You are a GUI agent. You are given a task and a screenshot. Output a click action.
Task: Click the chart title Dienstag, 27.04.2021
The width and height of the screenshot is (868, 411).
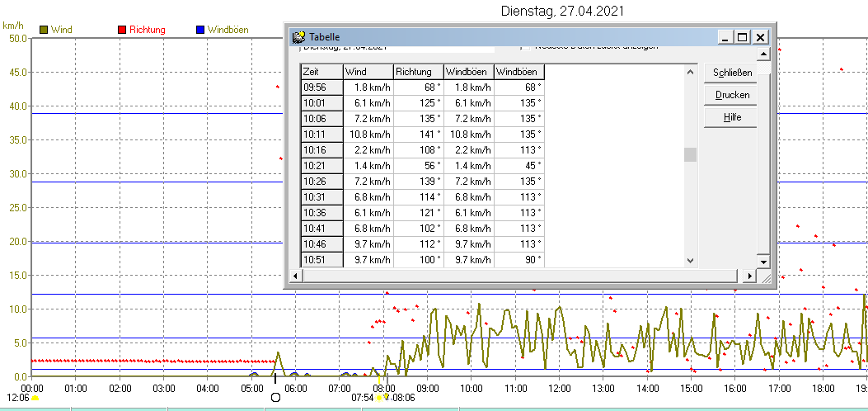coord(562,11)
